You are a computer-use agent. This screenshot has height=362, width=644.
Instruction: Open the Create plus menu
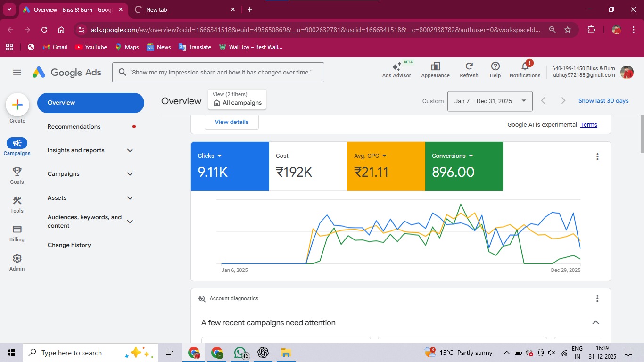tap(17, 105)
